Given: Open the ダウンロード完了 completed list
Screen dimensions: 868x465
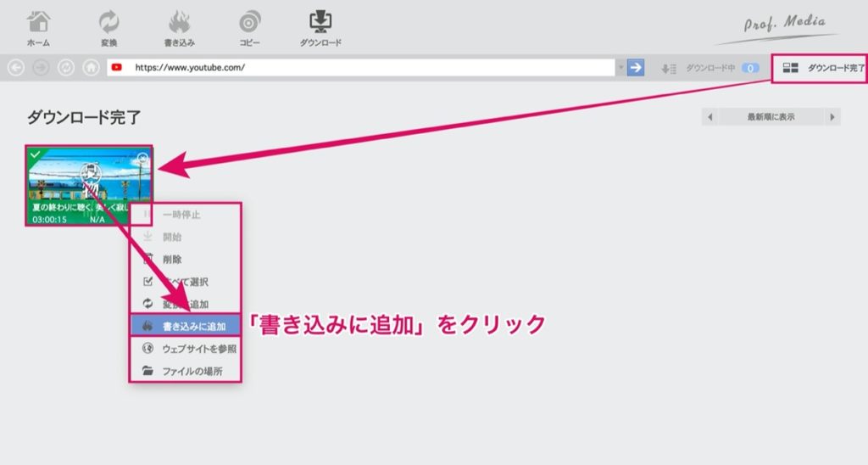Looking at the screenshot, I should [821, 68].
